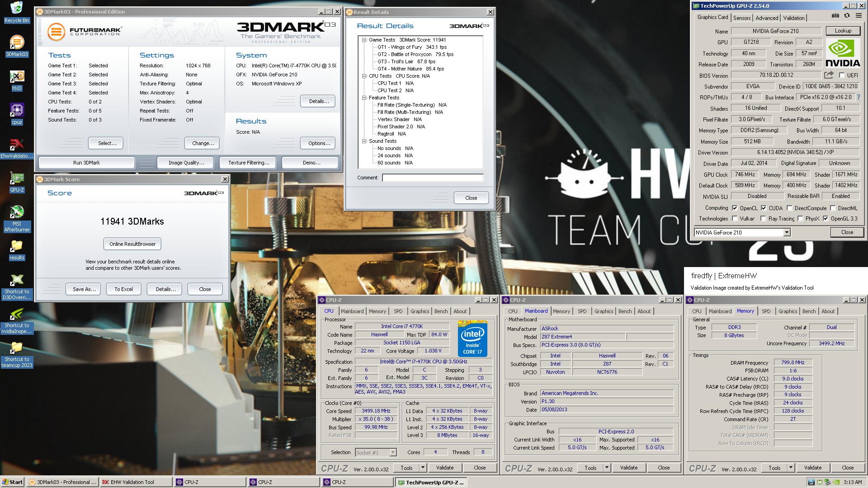Toggle the OpenCL checkbox

pyautogui.click(x=735, y=208)
